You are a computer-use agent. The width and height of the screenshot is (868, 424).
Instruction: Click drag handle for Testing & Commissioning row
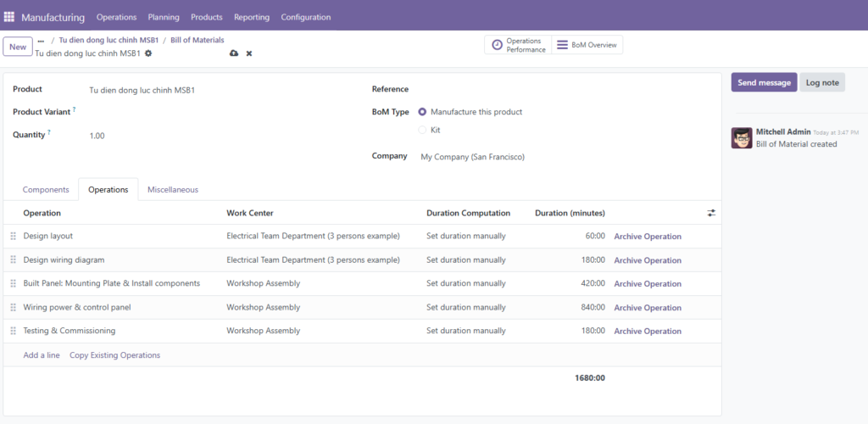[13, 331]
